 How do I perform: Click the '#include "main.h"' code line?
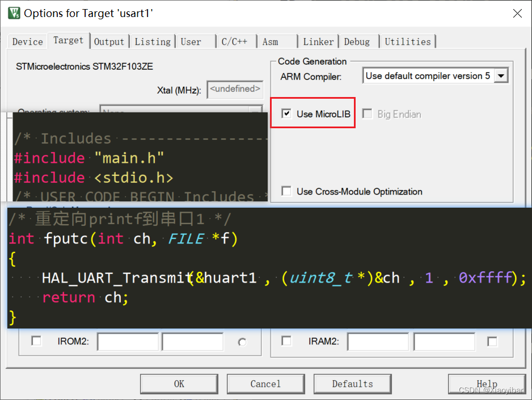[89, 158]
